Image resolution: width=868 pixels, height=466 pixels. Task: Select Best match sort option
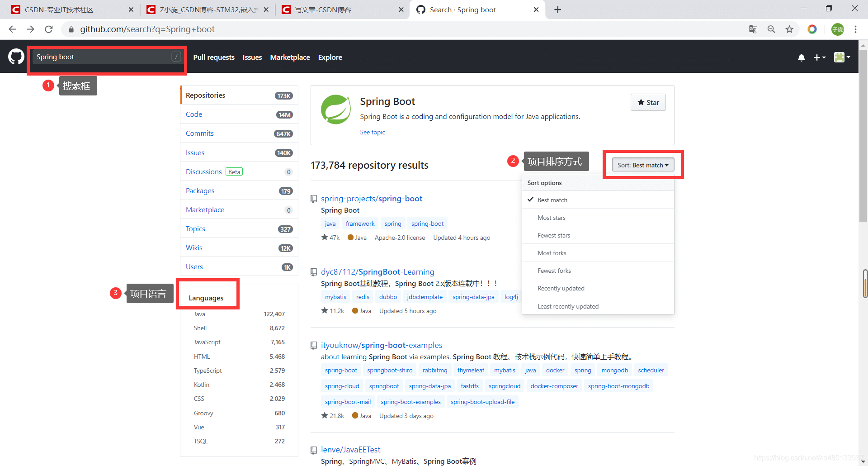(598, 200)
